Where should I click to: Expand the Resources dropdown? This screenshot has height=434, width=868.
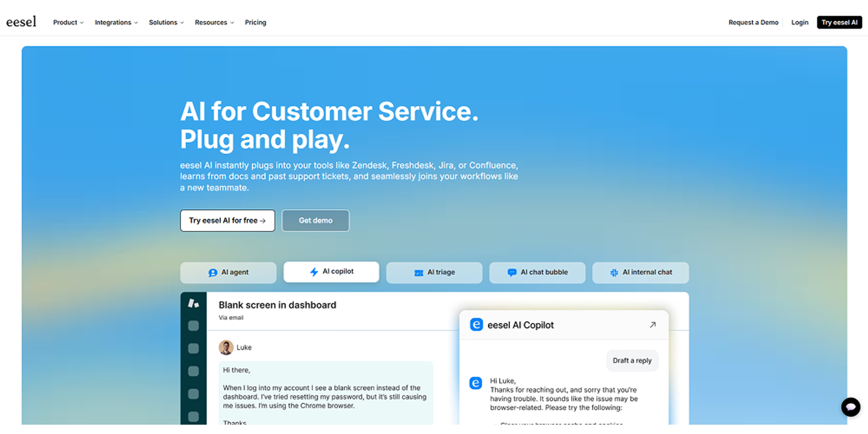tap(214, 22)
